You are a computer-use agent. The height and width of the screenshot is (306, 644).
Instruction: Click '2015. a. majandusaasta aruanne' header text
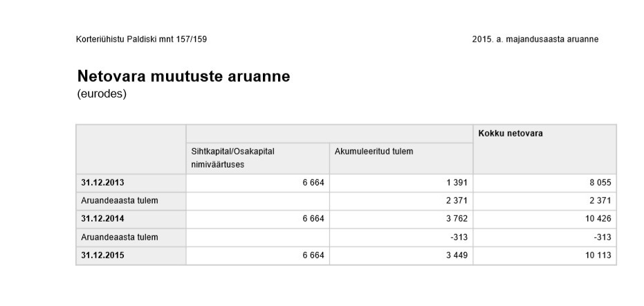[535, 39]
